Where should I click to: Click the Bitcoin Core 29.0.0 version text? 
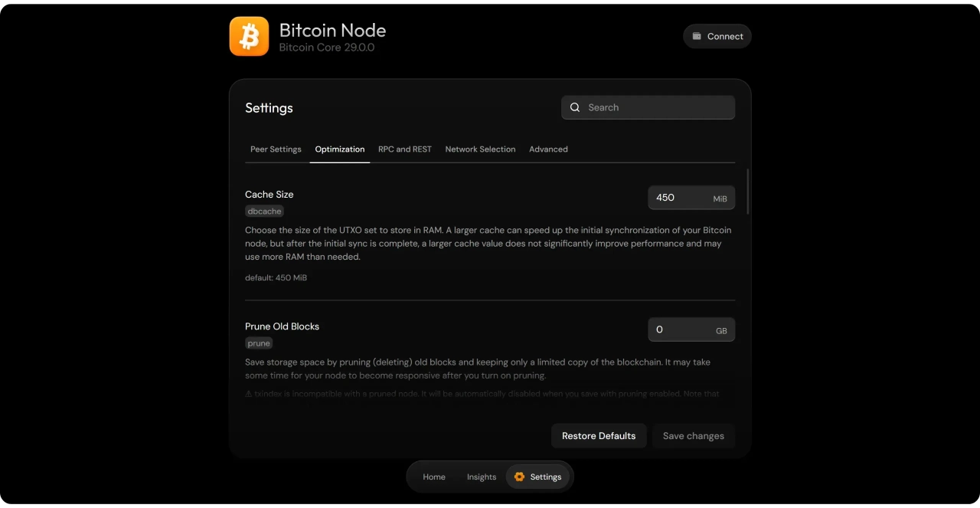tap(326, 48)
